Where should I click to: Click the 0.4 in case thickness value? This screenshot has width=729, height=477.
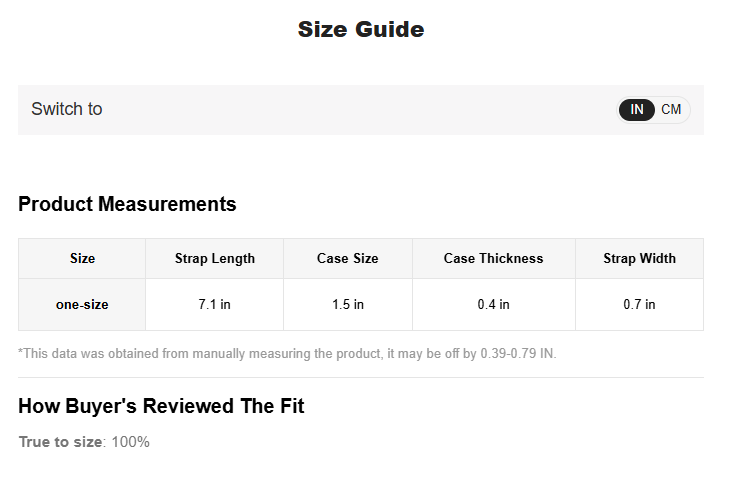click(493, 304)
